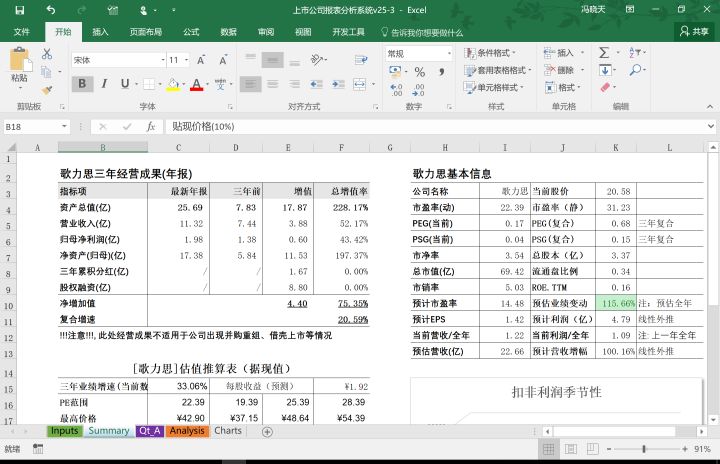
Task: Click the Insert Function fx icon
Action: click(150, 127)
